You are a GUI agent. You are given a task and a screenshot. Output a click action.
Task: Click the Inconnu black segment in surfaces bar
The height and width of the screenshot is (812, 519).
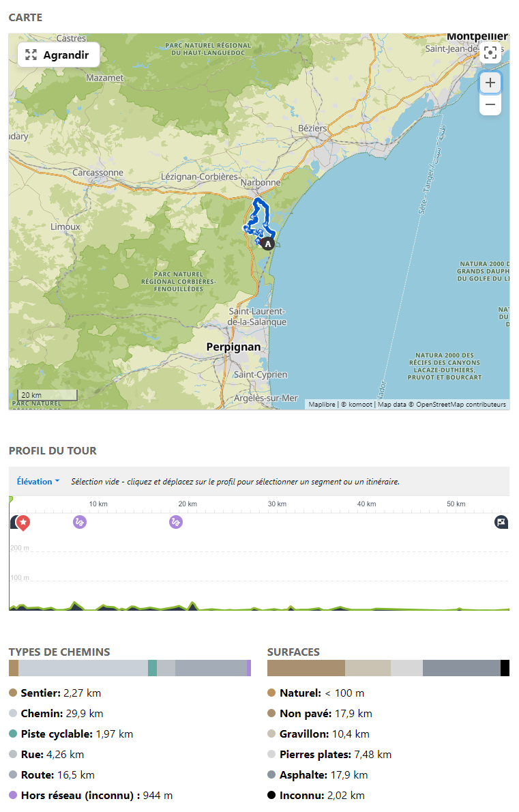[505, 668]
